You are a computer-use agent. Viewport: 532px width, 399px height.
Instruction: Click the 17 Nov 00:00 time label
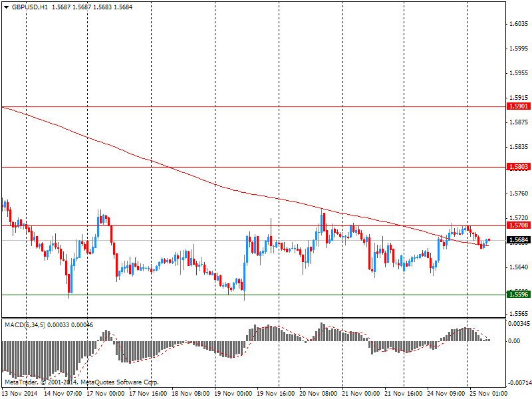(x=105, y=394)
